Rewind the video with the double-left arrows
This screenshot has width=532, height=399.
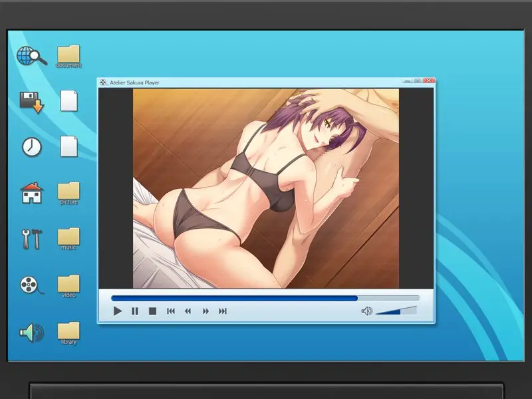tap(188, 311)
